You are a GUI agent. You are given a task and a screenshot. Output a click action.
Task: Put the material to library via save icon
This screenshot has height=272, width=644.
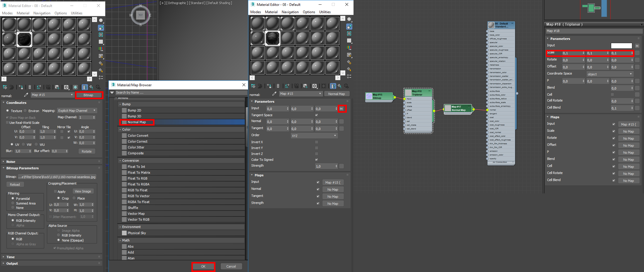click(57, 87)
